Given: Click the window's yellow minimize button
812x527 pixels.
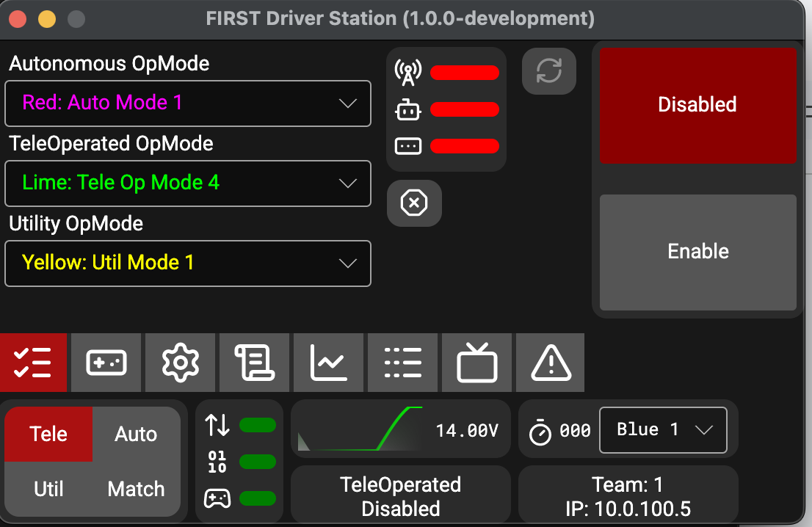Looking at the screenshot, I should (47, 19).
